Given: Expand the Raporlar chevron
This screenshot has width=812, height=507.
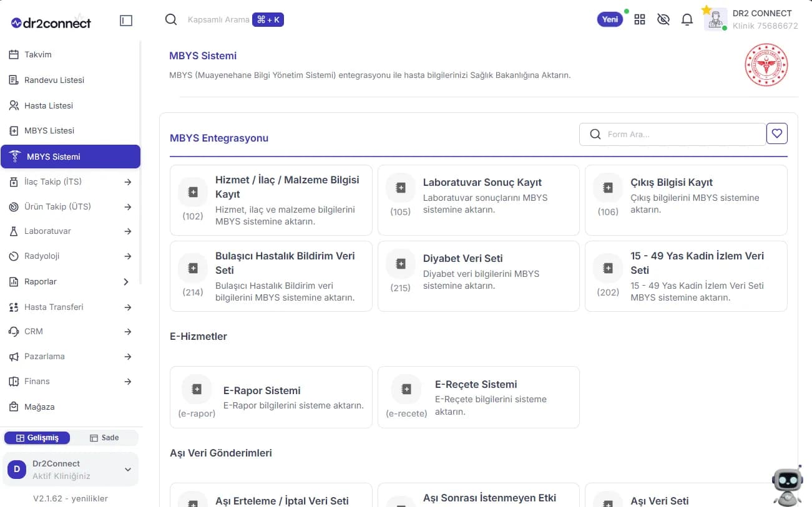Looking at the screenshot, I should click(x=126, y=282).
